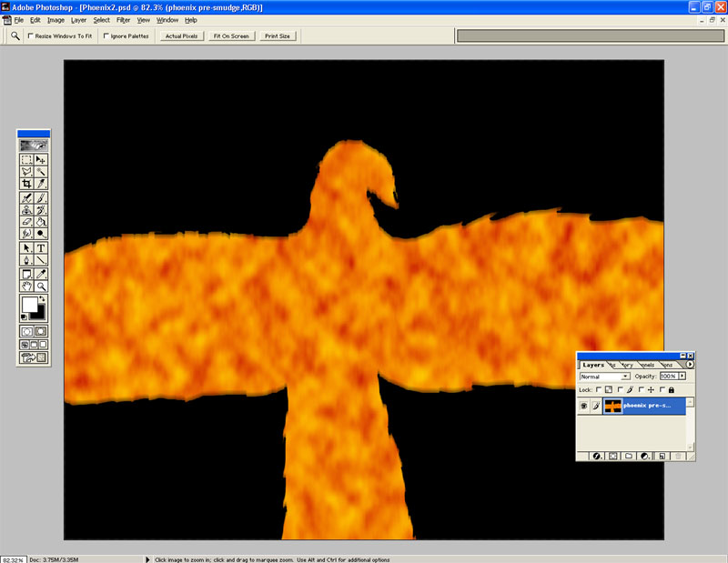Select the Move tool
The height and width of the screenshot is (563, 728).
pos(40,158)
